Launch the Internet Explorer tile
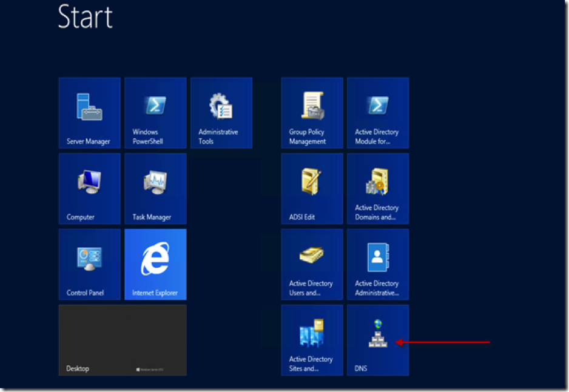Viewport: 569px width, 392px height. [156, 265]
